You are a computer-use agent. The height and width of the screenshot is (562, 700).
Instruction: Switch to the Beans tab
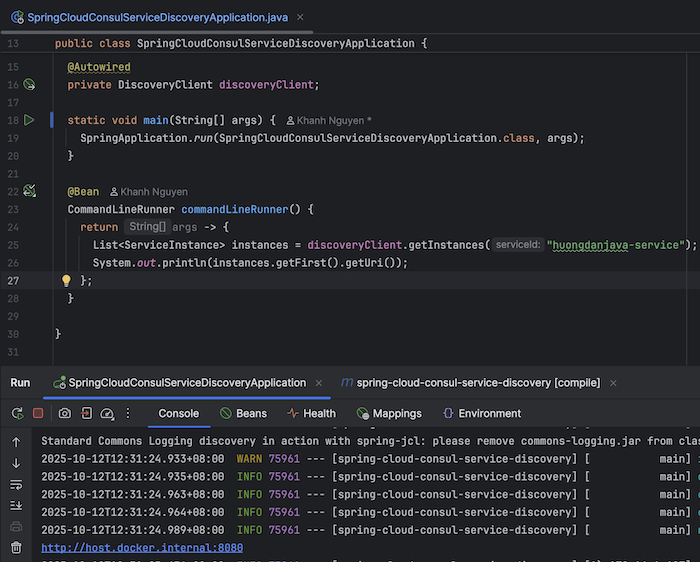tap(243, 413)
